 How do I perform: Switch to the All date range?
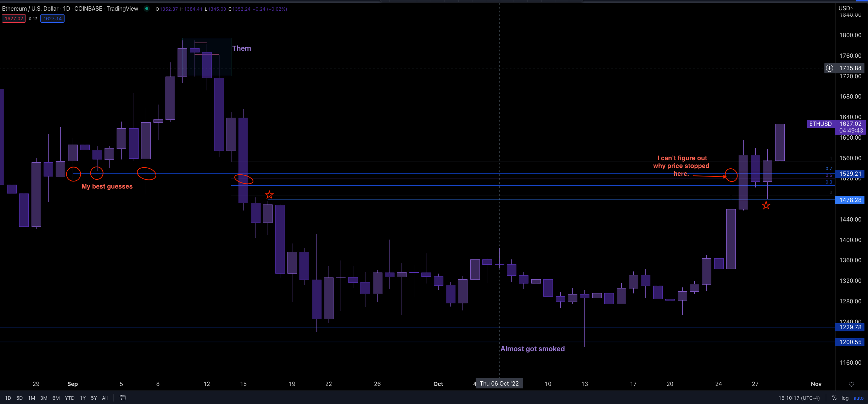(x=105, y=398)
